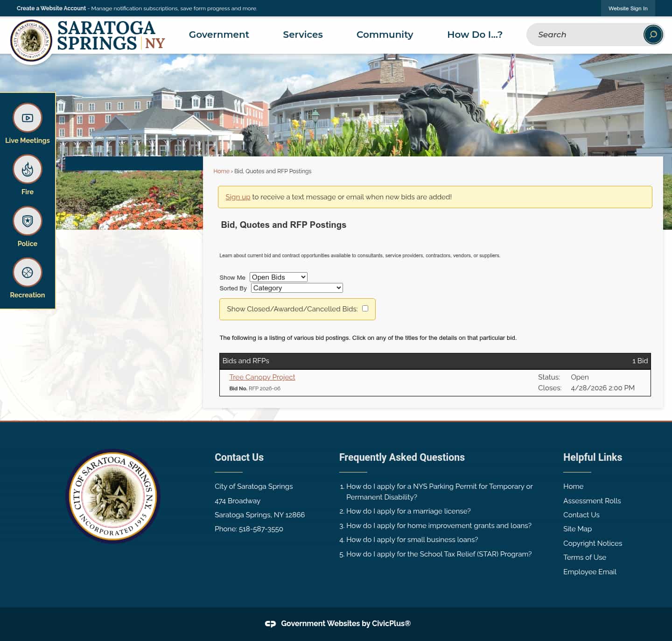Click the Website Sign In button
The height and width of the screenshot is (641, 672).
tap(628, 8)
